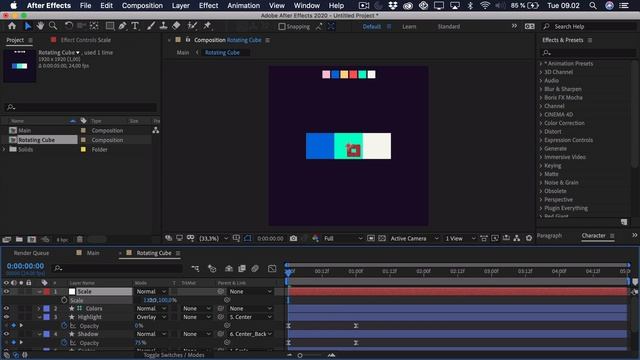This screenshot has width=640, height=360.
Task: Switch to the Main timeline tab
Action: coord(93,253)
